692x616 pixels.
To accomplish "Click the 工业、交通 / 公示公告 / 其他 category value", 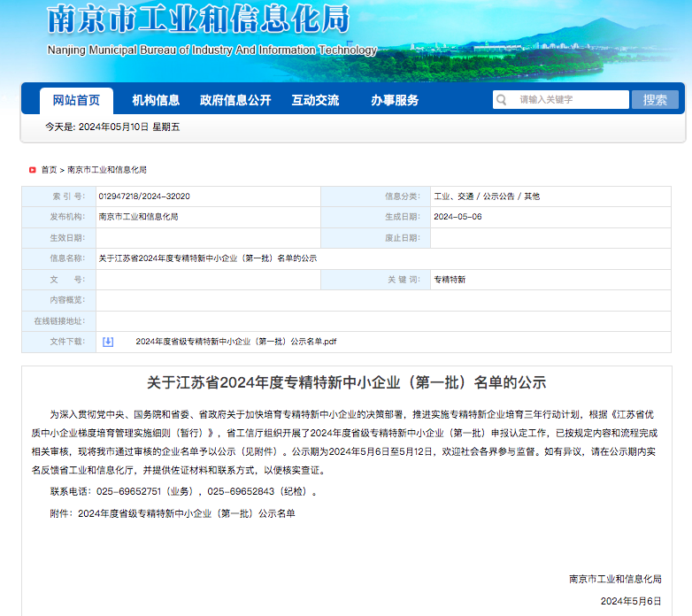I will tap(486, 196).
